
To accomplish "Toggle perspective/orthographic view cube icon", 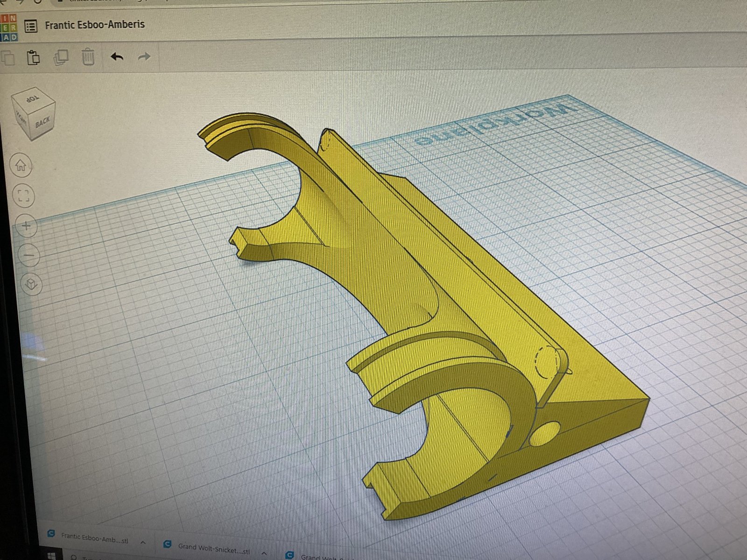I will click(32, 284).
